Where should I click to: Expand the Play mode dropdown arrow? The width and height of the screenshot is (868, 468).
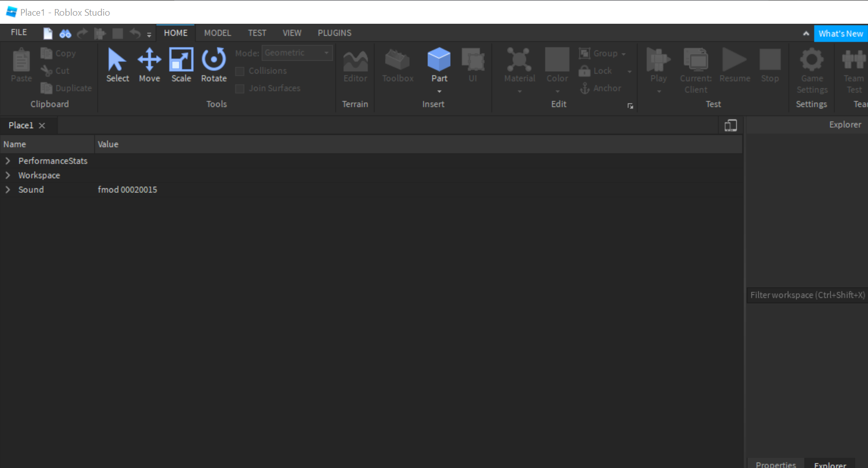659,91
